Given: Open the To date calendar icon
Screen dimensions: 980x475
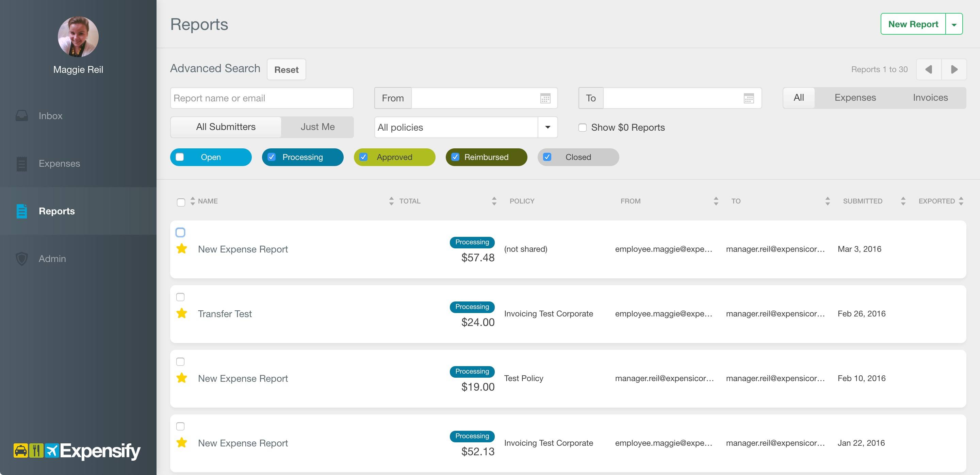Looking at the screenshot, I should (748, 98).
